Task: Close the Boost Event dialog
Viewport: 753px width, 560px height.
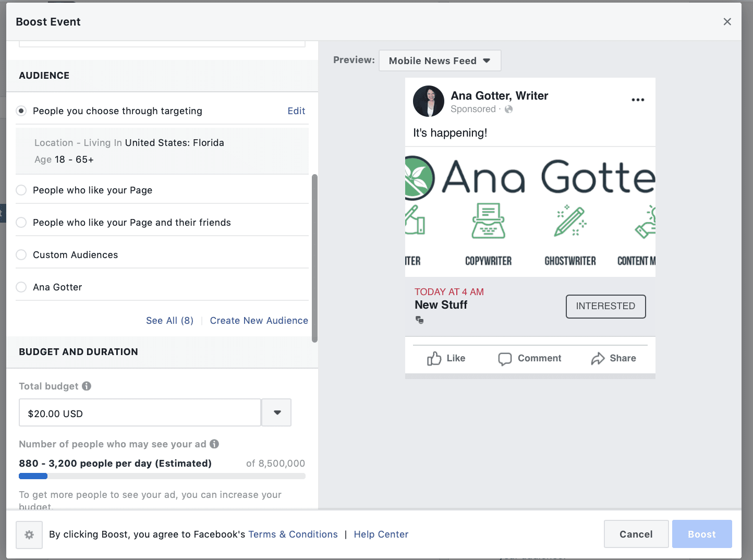Action: pos(727,22)
